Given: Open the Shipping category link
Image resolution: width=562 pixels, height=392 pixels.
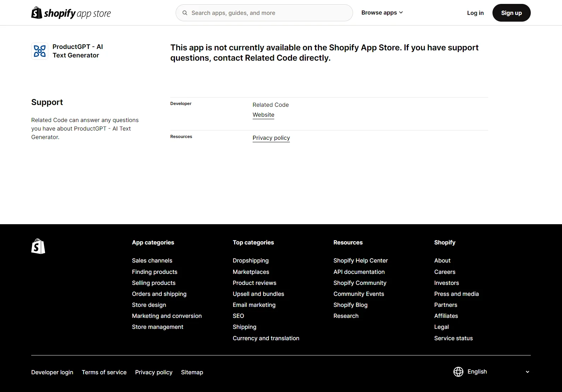Looking at the screenshot, I should (x=244, y=327).
